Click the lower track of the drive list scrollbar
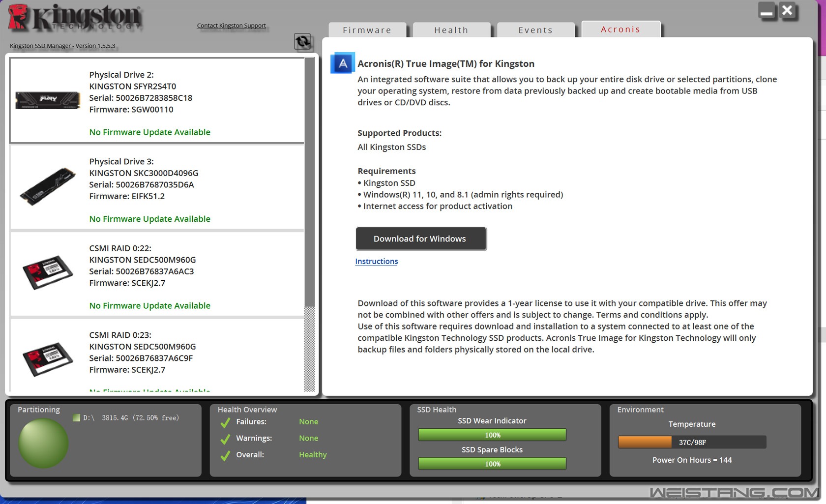 309,349
